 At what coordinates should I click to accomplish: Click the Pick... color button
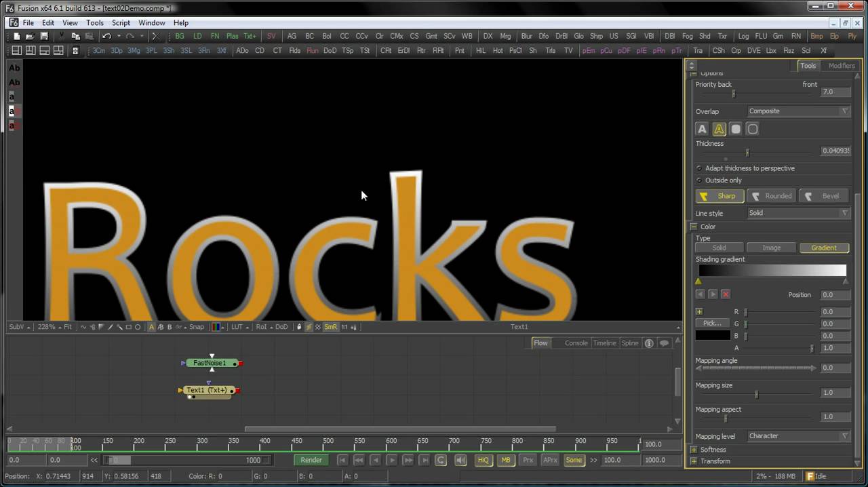tap(713, 324)
